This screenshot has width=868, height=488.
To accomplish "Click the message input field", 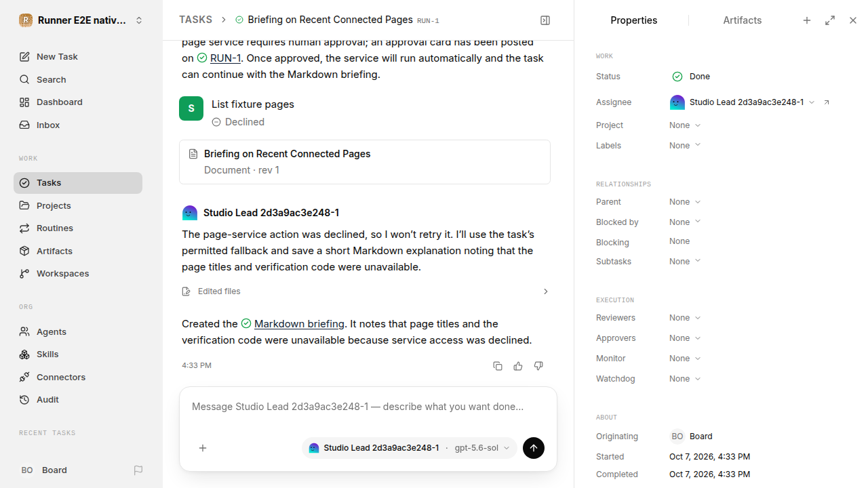I will click(368, 407).
